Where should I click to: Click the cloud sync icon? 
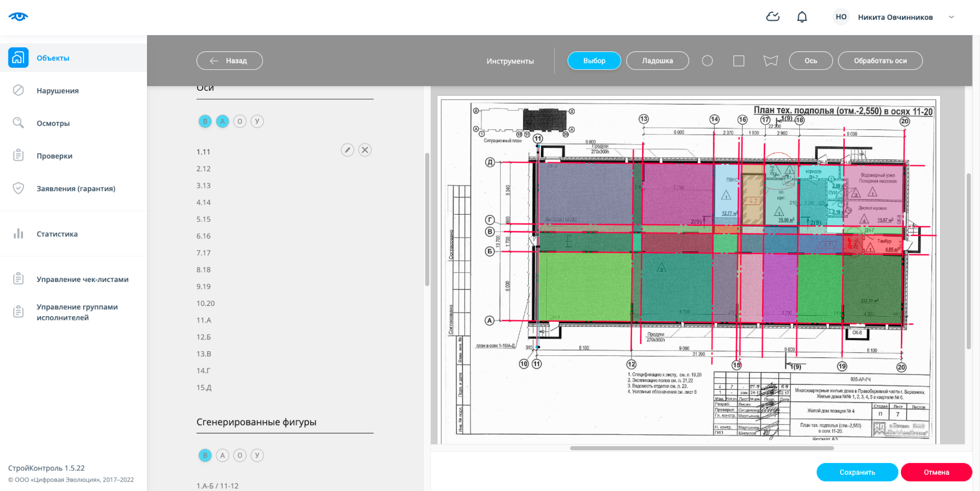(773, 17)
